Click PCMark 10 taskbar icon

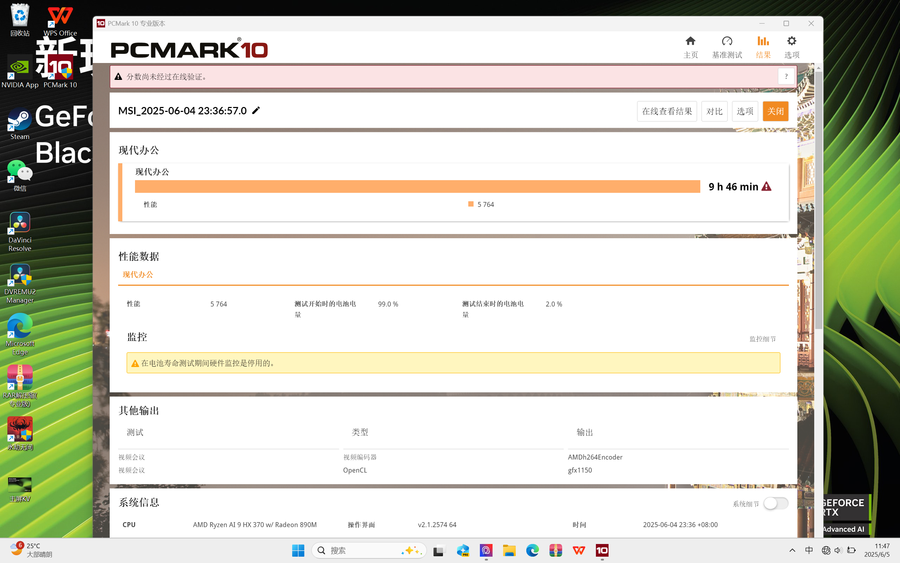tap(602, 550)
